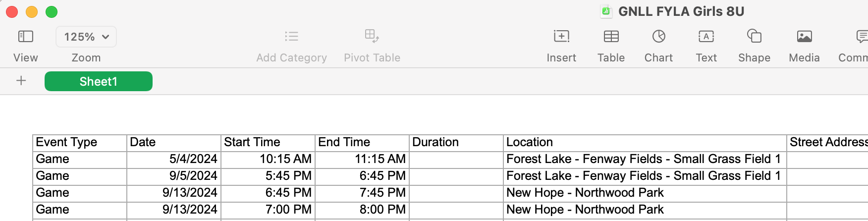Image resolution: width=868 pixels, height=221 pixels.
Task: Insert a Chart using toolbar icon
Action: [658, 37]
